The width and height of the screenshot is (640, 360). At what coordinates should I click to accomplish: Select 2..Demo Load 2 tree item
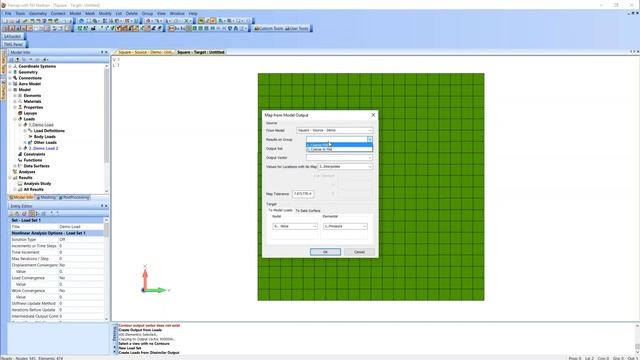pyautogui.click(x=43, y=149)
